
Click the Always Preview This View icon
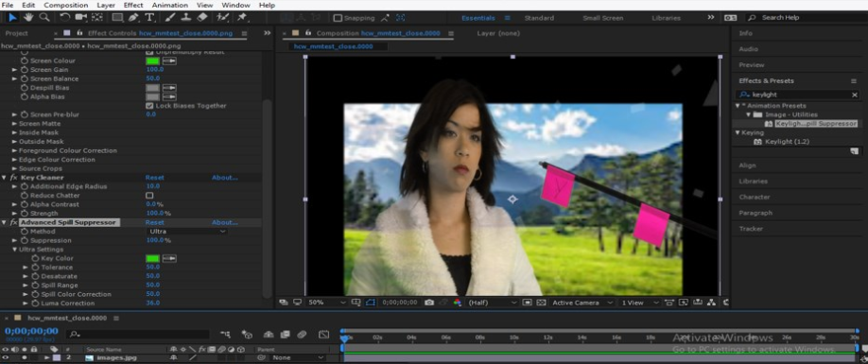pos(284,303)
